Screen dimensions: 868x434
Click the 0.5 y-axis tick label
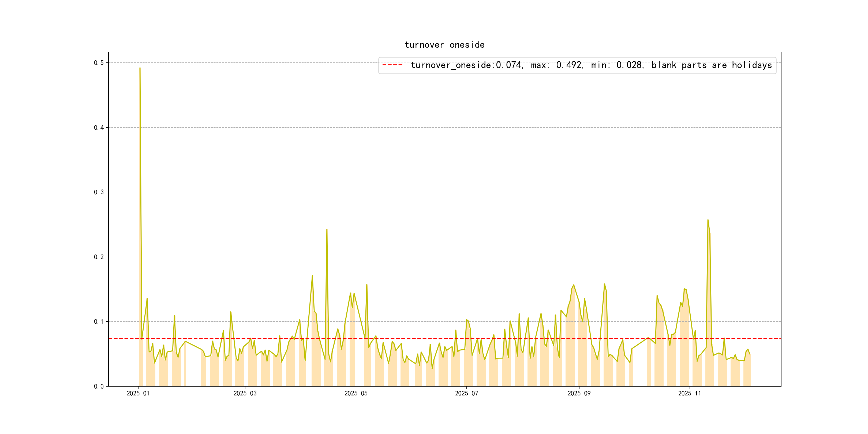99,63
